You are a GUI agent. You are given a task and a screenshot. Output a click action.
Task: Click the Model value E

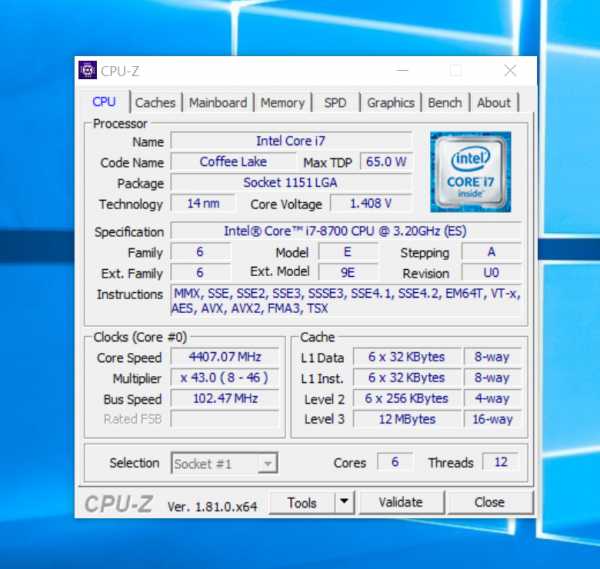click(347, 252)
